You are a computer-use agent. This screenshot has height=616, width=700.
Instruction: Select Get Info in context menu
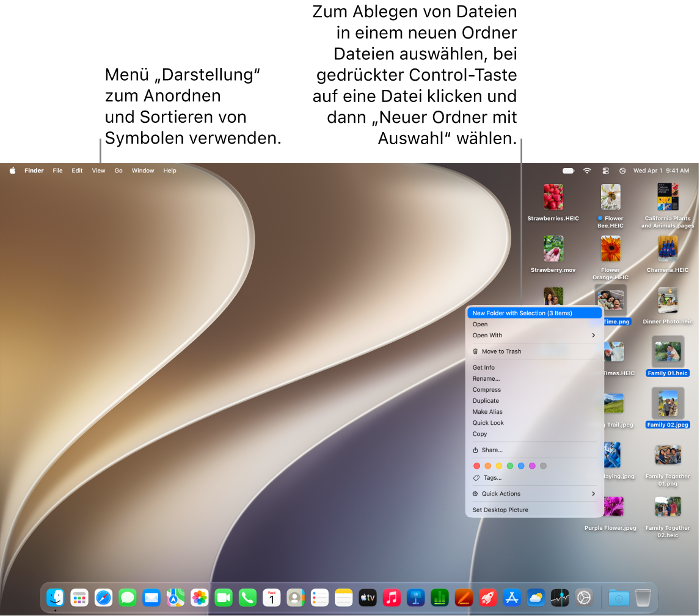point(534,368)
